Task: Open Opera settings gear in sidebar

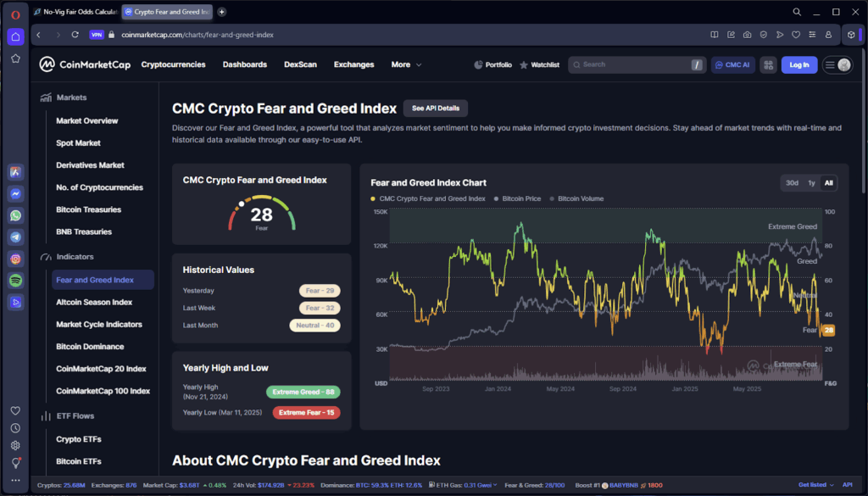Action: 15,446
